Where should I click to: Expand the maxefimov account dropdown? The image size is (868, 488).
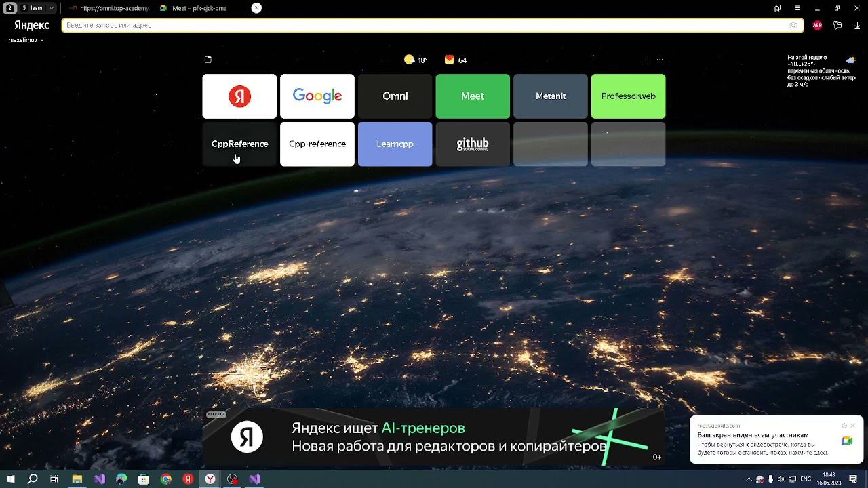(x=26, y=40)
